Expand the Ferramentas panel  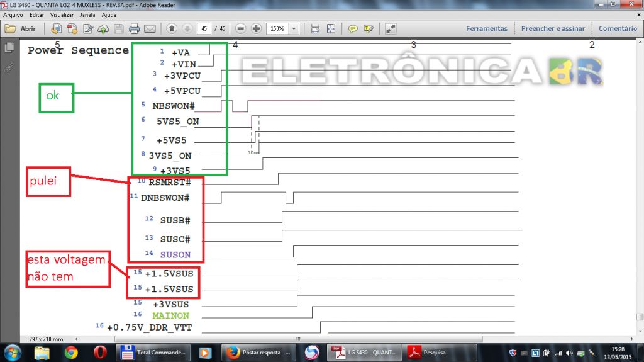pyautogui.click(x=486, y=28)
